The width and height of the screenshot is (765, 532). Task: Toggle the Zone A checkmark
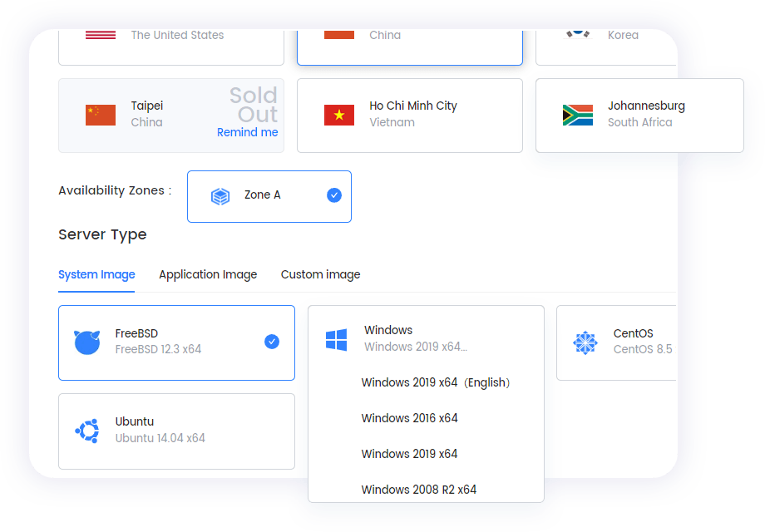[334, 195]
